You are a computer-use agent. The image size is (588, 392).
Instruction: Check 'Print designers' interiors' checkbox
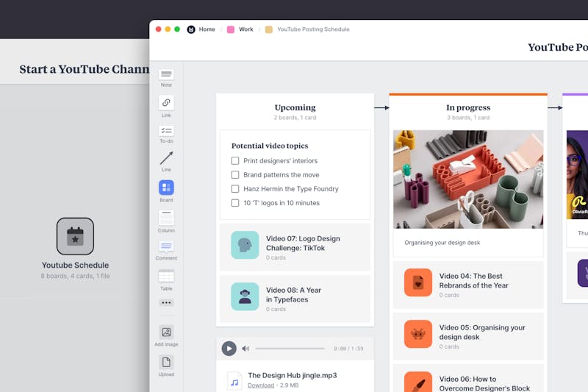coord(235,160)
